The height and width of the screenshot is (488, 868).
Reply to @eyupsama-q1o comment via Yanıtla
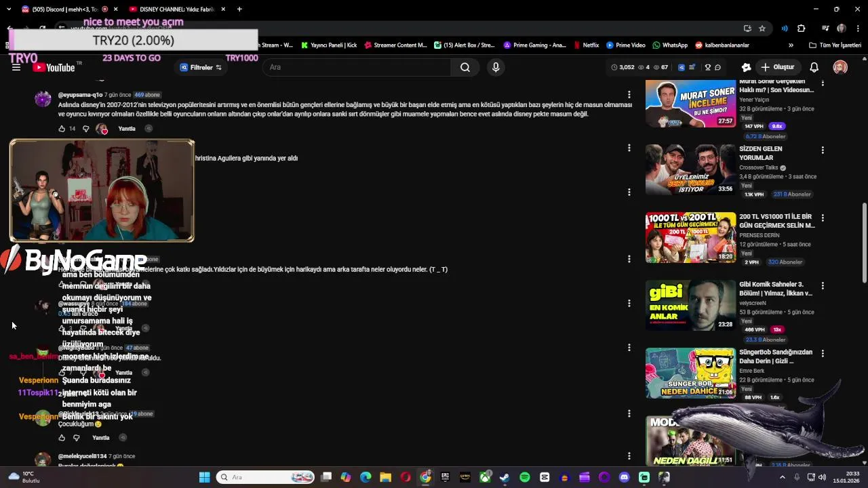(127, 129)
